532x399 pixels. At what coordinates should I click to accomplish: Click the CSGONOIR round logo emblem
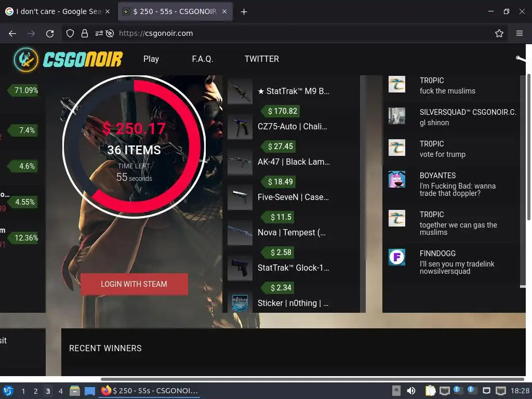26,60
